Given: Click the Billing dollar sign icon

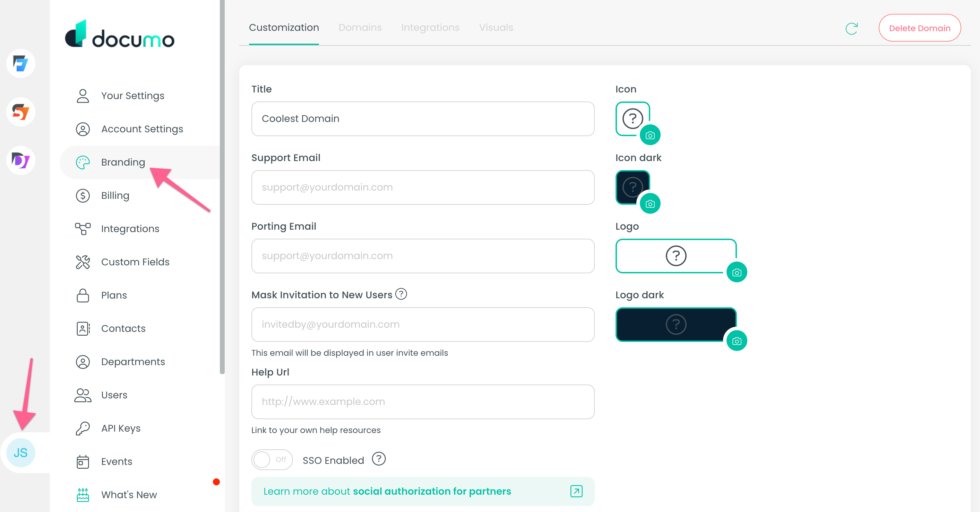Looking at the screenshot, I should coord(83,195).
